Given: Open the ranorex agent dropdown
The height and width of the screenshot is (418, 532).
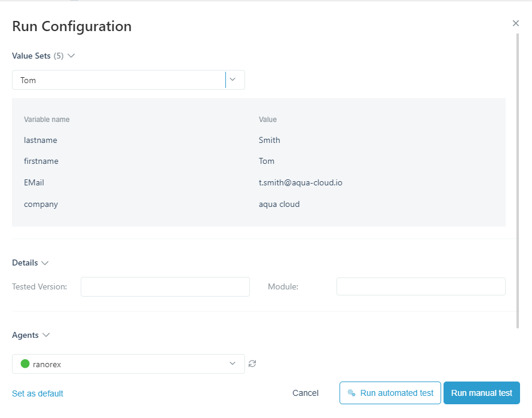Looking at the screenshot, I should (x=233, y=364).
